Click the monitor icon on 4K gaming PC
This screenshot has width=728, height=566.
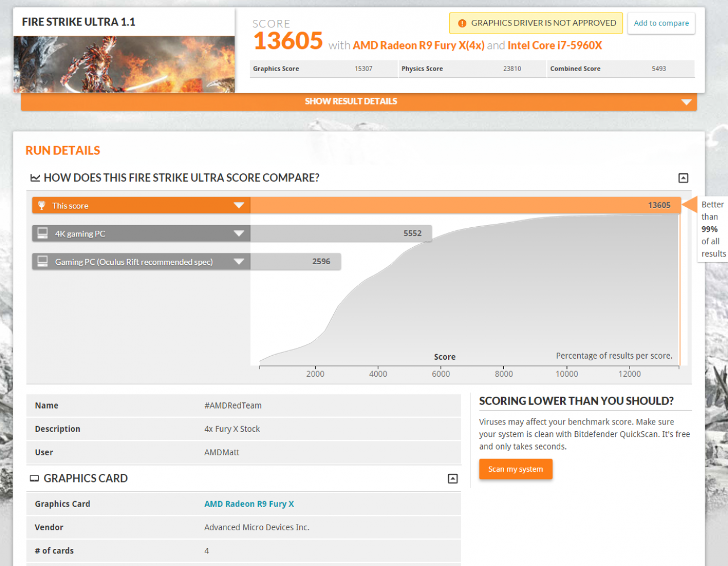click(43, 233)
